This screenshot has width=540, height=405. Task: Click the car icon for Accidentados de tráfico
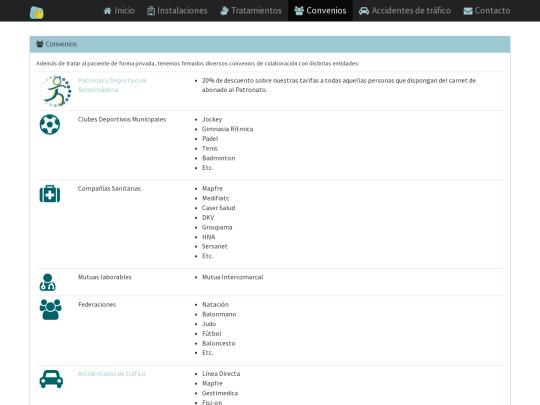pyautogui.click(x=51, y=379)
